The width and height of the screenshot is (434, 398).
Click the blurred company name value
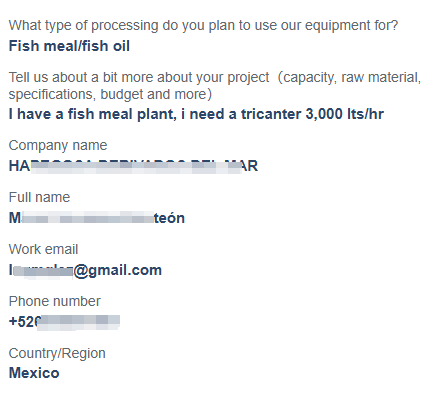click(x=133, y=166)
